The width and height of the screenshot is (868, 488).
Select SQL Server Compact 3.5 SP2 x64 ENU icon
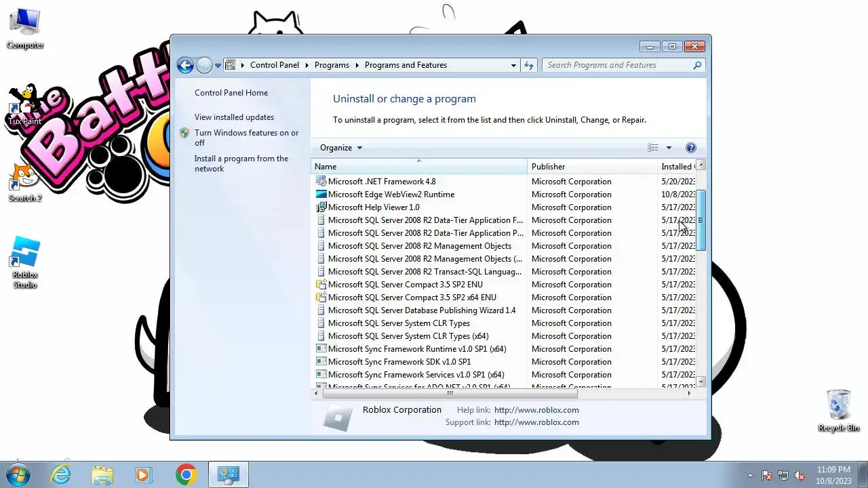tap(321, 298)
